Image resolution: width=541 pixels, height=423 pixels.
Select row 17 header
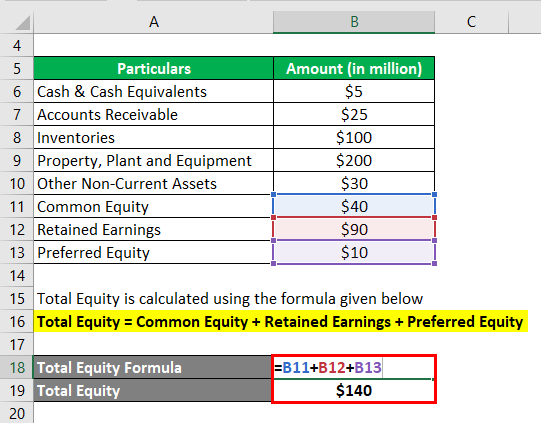click(x=17, y=344)
